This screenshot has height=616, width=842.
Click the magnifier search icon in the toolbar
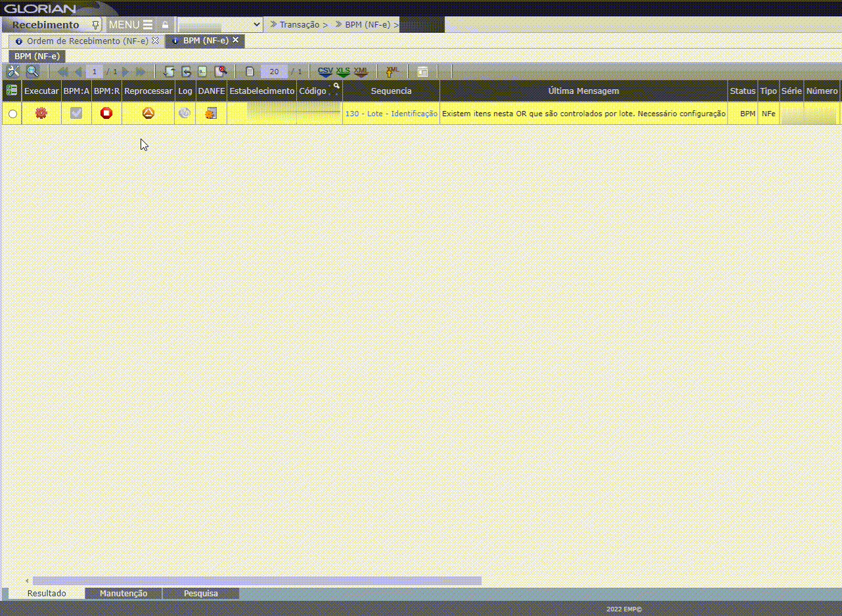32,72
